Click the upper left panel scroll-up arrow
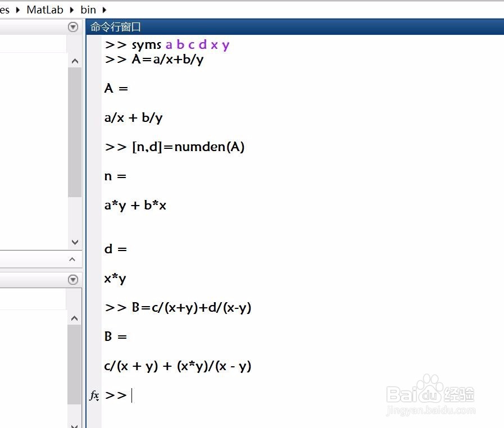The width and height of the screenshot is (504, 428). coord(75,61)
